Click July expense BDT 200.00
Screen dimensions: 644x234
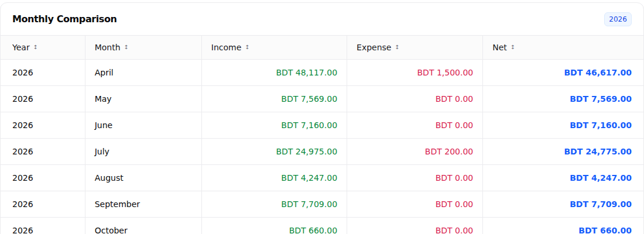pos(449,152)
